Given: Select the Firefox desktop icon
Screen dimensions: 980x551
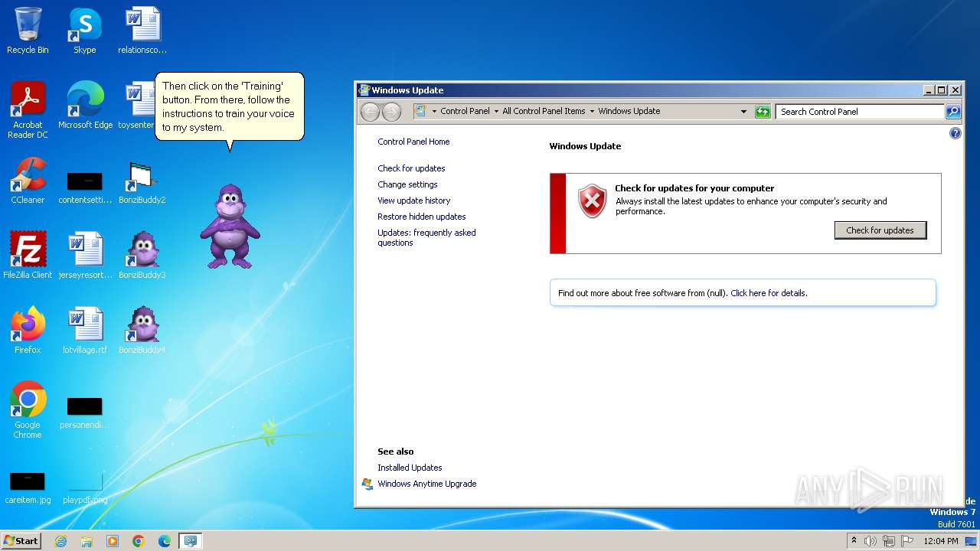Looking at the screenshot, I should (x=28, y=331).
